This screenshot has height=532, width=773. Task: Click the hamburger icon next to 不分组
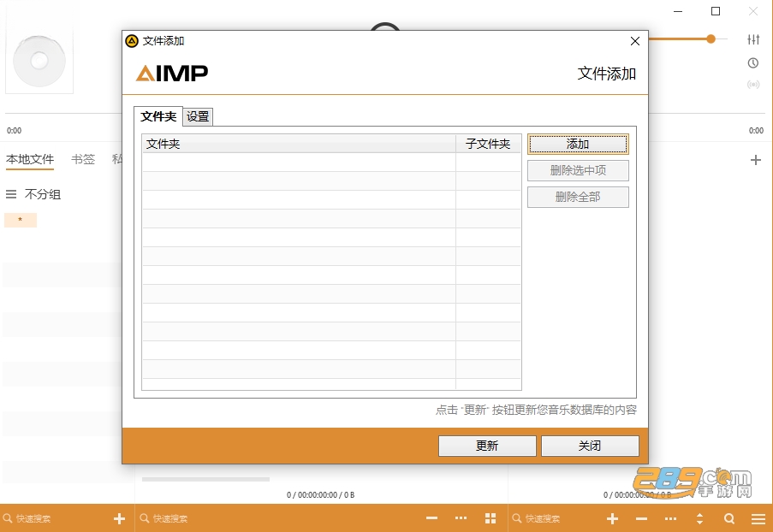[x=11, y=194]
